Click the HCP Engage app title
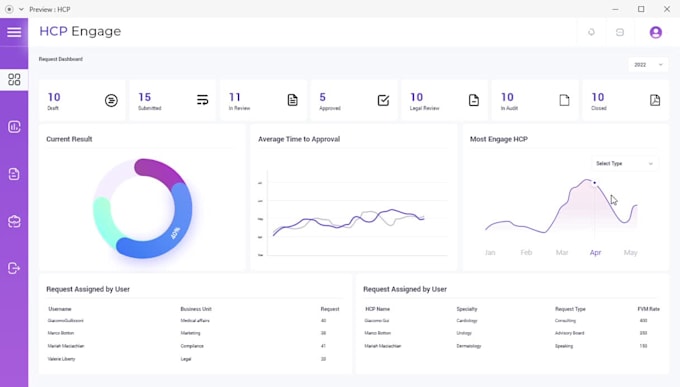Screen dimensions: 680x387 (x=80, y=31)
